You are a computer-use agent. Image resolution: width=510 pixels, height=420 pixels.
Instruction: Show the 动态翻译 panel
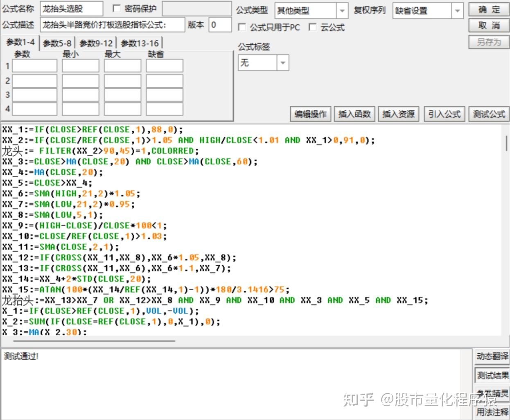coord(492,356)
